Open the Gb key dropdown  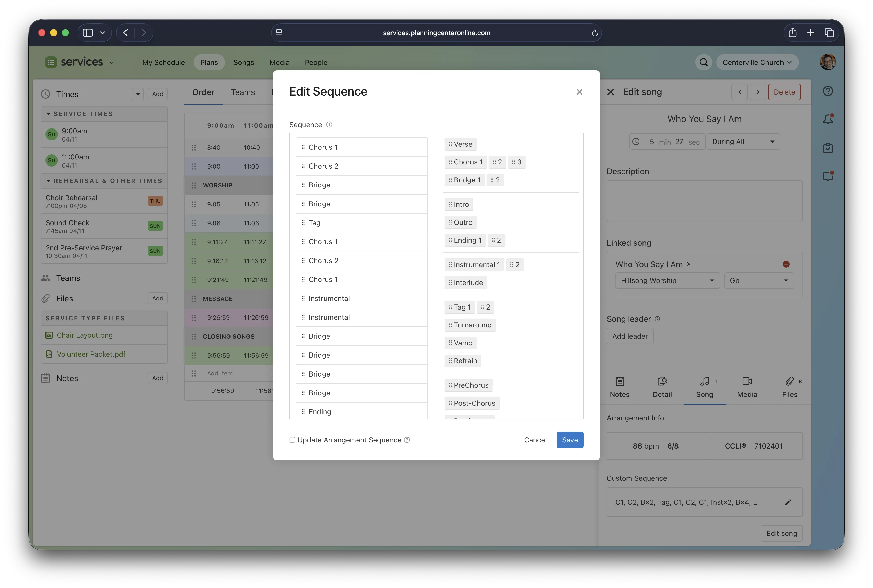[759, 280]
